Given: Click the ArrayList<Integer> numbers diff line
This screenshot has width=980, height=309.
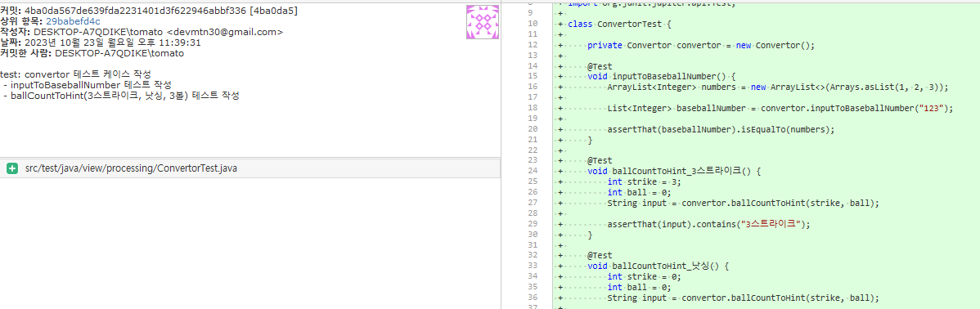Looking at the screenshot, I should [x=779, y=87].
